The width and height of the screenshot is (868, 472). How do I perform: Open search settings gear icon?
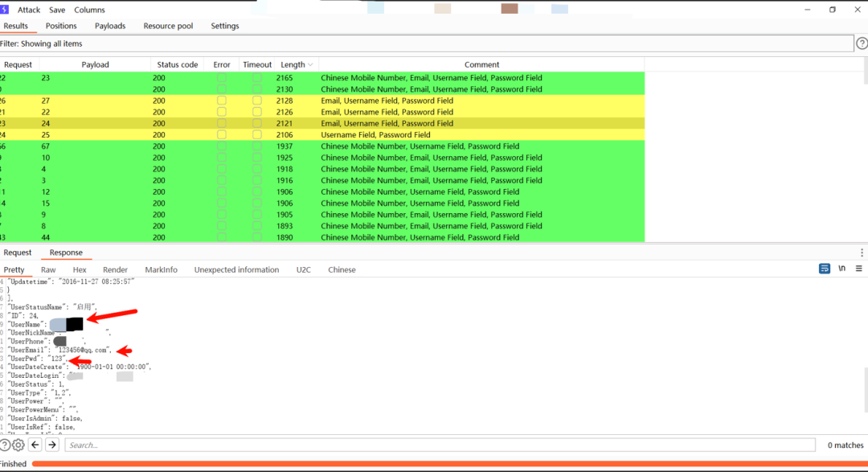tap(18, 445)
